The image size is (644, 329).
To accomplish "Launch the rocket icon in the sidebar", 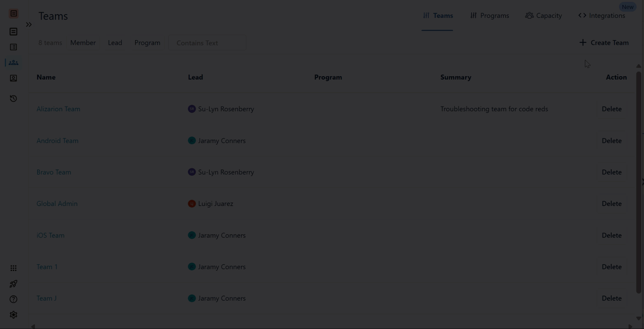I will click(x=14, y=283).
